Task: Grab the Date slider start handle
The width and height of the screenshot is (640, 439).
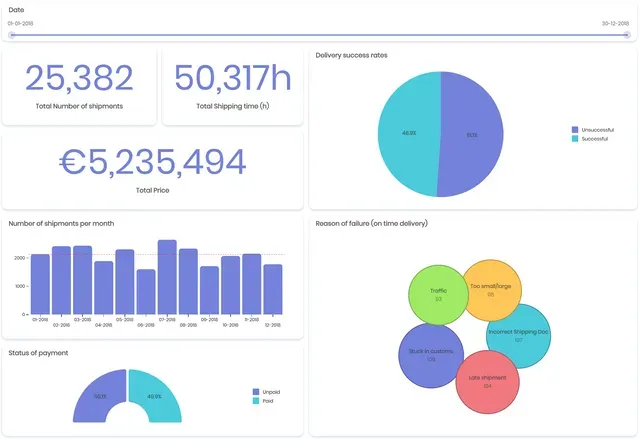Action: 12,35
